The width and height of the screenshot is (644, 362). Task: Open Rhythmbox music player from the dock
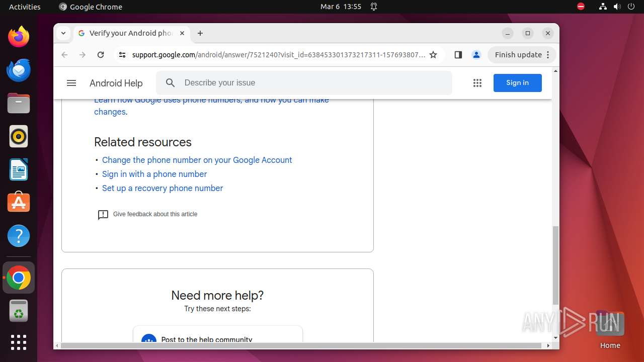click(19, 136)
